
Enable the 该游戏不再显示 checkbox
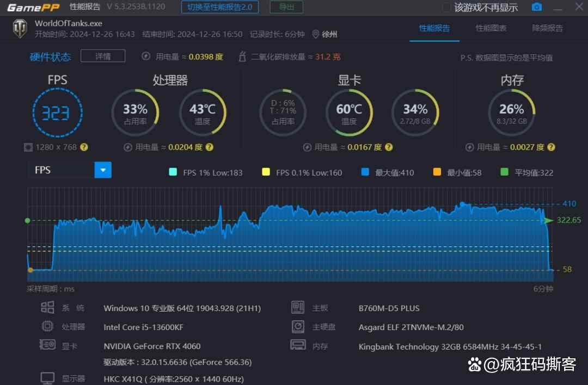click(x=446, y=8)
